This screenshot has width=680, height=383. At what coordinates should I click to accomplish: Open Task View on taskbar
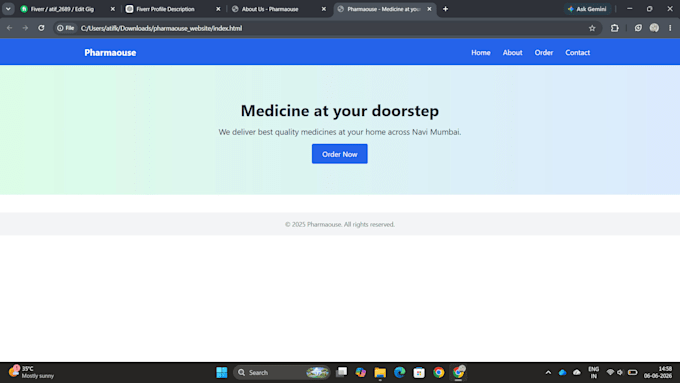(x=342, y=372)
